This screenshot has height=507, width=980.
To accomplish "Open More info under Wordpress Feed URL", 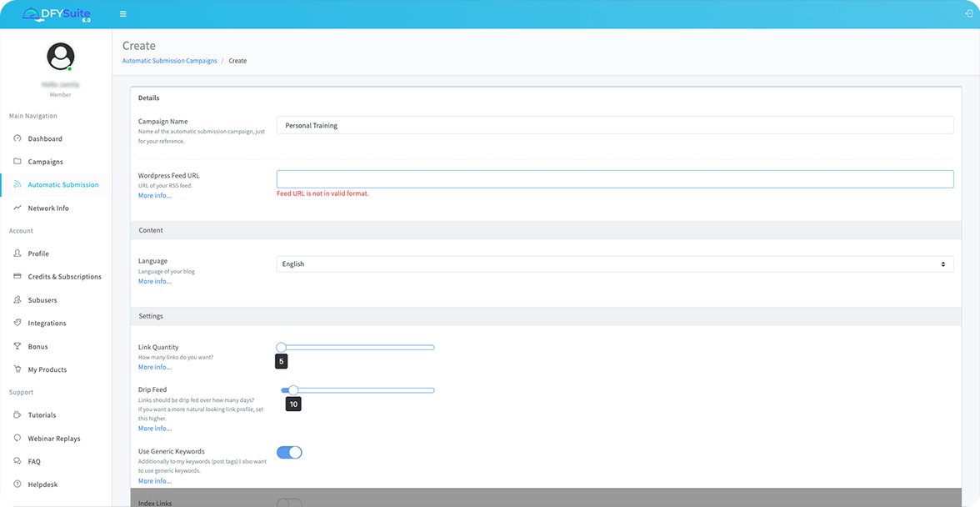I will click(x=154, y=195).
